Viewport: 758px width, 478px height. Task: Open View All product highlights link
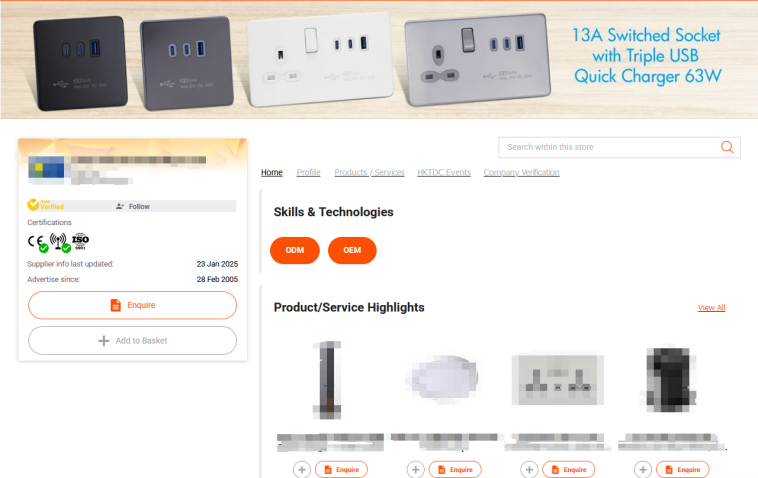pos(711,308)
